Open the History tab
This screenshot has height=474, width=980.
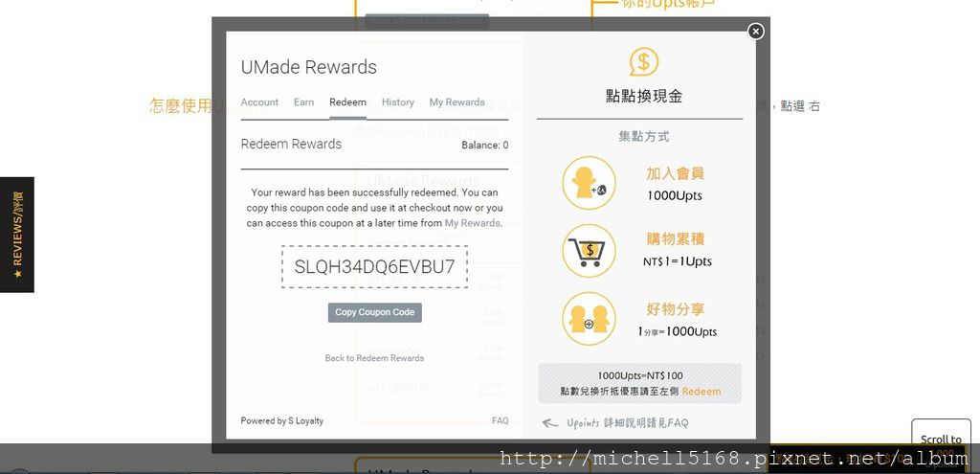pos(397,102)
